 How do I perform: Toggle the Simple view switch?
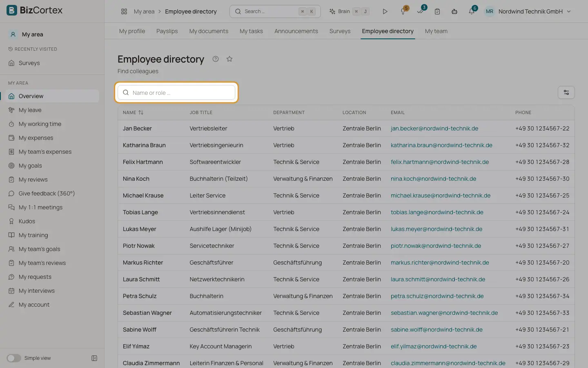pos(14,358)
